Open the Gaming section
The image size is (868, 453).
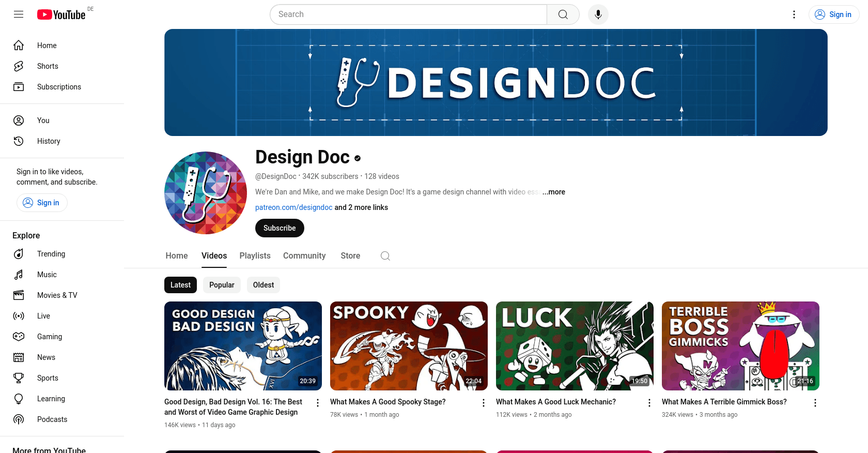click(x=49, y=337)
